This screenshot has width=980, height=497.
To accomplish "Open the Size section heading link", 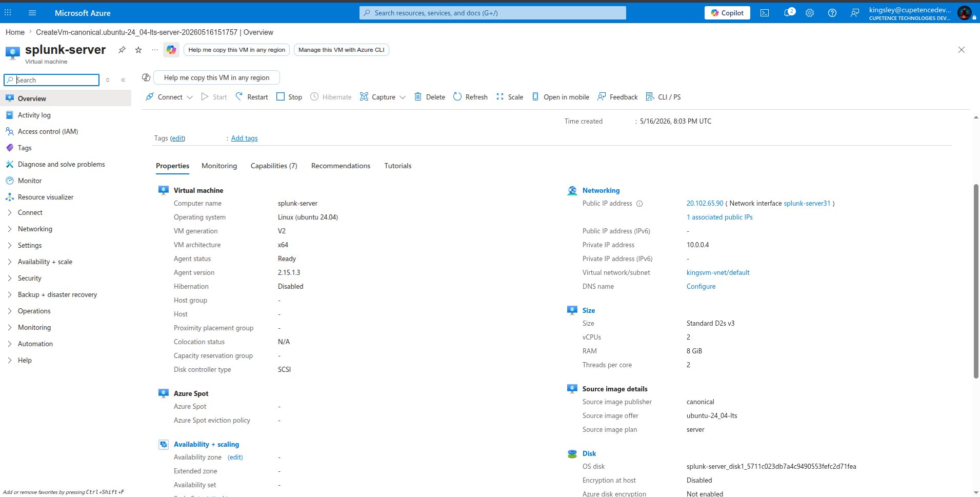I will point(589,310).
